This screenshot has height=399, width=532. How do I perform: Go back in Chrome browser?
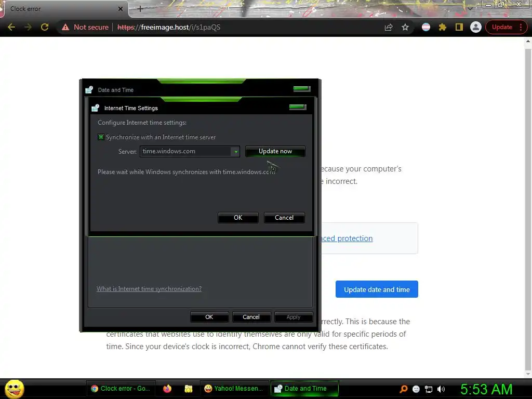tap(11, 27)
